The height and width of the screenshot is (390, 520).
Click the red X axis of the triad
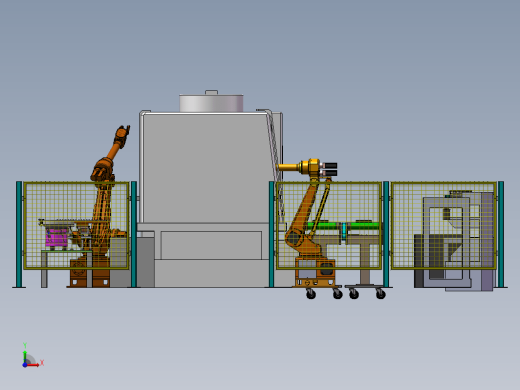click(33, 365)
